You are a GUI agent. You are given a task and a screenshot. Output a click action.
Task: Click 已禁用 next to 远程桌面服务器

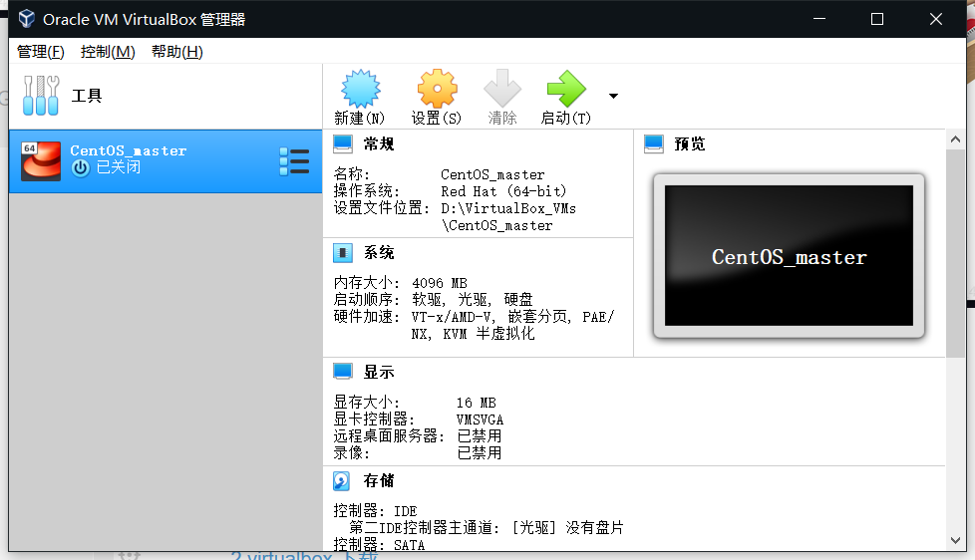(x=480, y=436)
